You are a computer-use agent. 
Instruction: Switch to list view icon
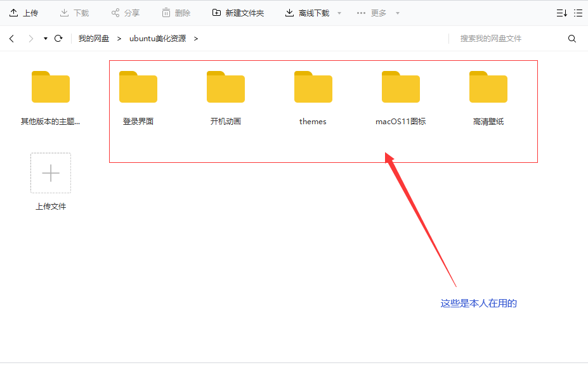578,13
